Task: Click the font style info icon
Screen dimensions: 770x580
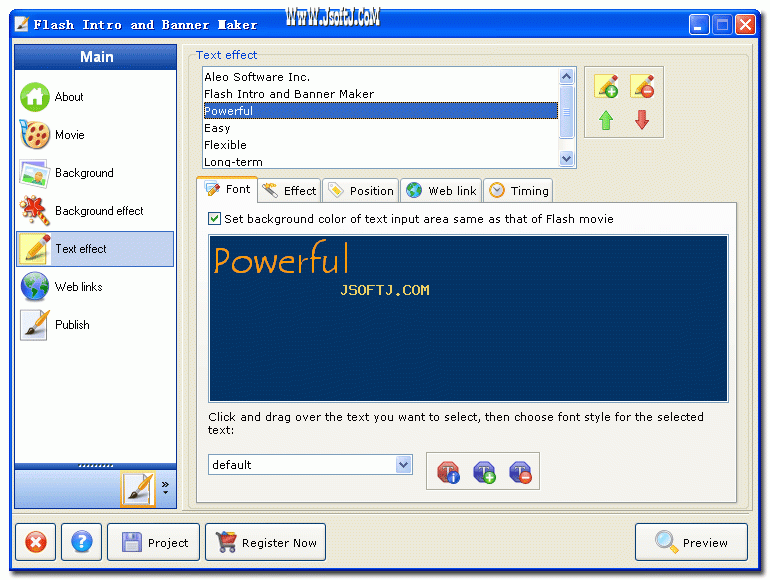Action: pos(448,472)
